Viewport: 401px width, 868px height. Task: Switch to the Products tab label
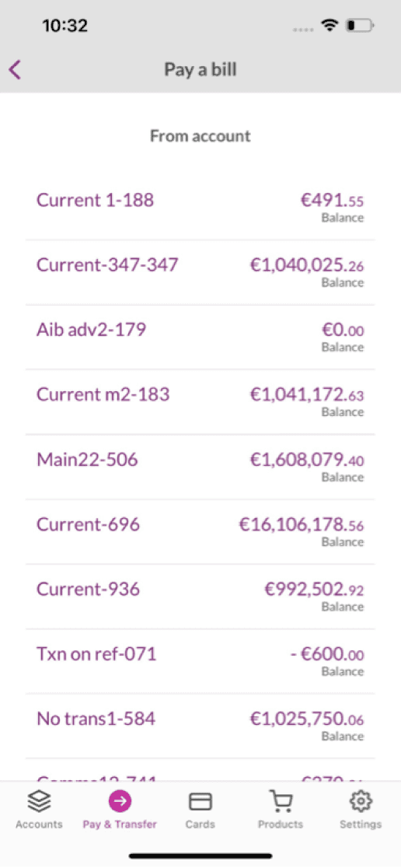coord(281,824)
